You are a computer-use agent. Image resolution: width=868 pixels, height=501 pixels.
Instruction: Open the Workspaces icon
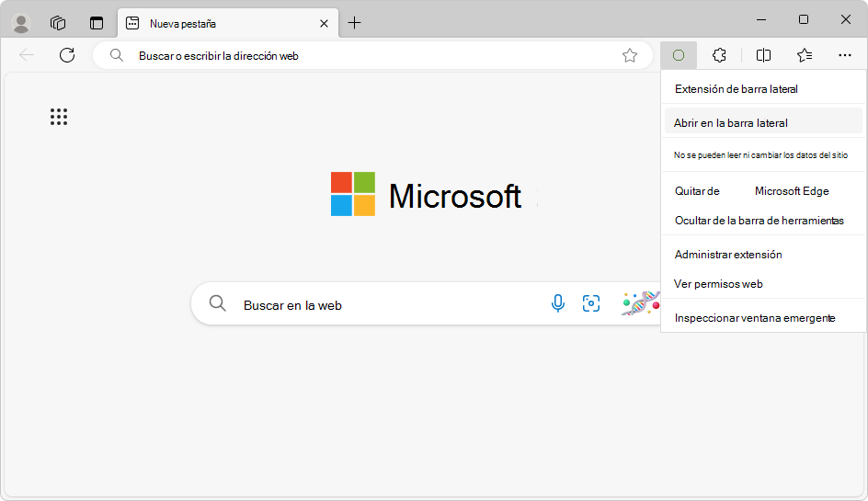coord(58,23)
